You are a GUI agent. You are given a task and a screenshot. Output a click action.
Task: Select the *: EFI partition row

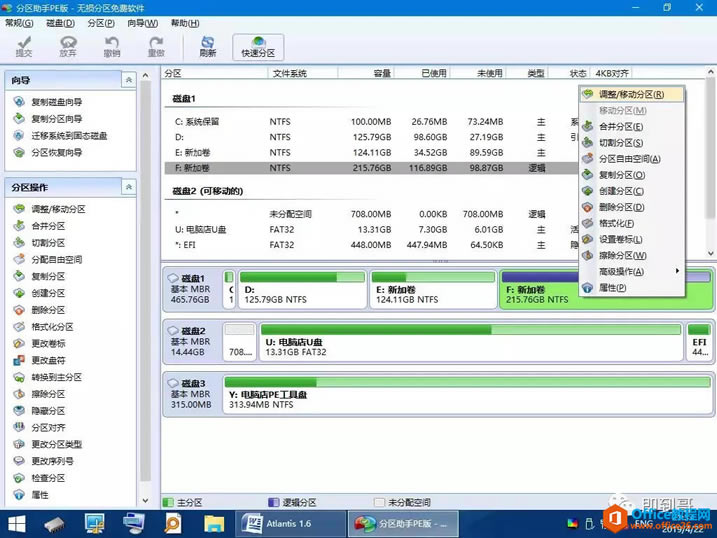tap(371, 245)
